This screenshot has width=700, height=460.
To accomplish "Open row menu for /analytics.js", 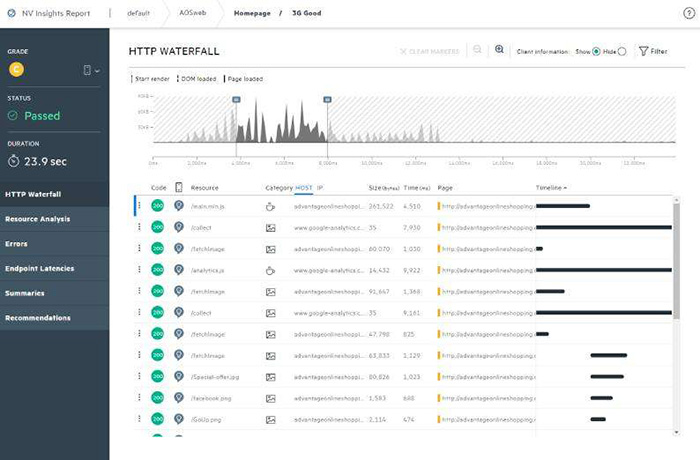I will coord(139,270).
